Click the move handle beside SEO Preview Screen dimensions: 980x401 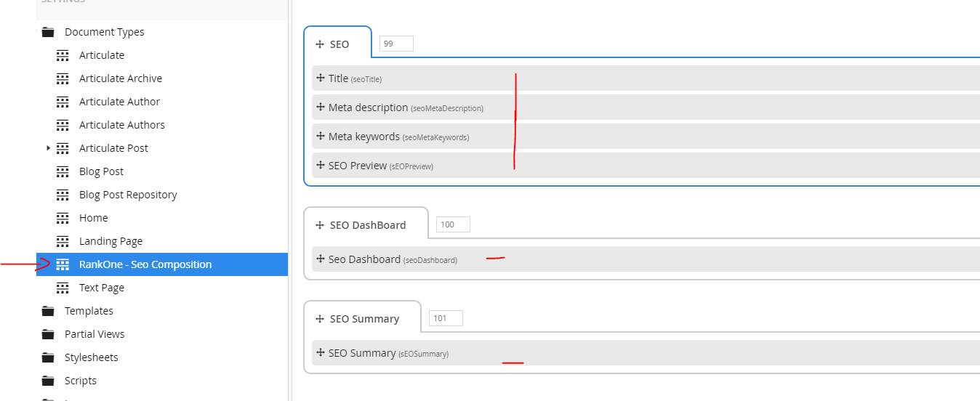pos(321,166)
